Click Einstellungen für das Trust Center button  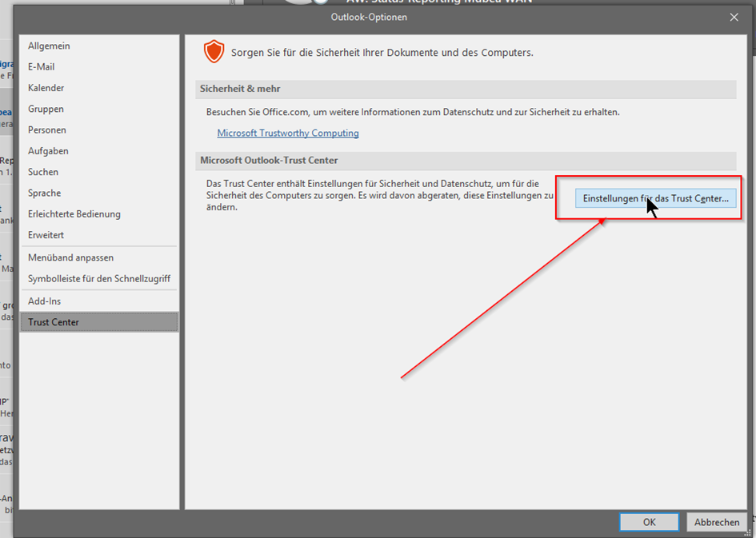click(x=656, y=198)
